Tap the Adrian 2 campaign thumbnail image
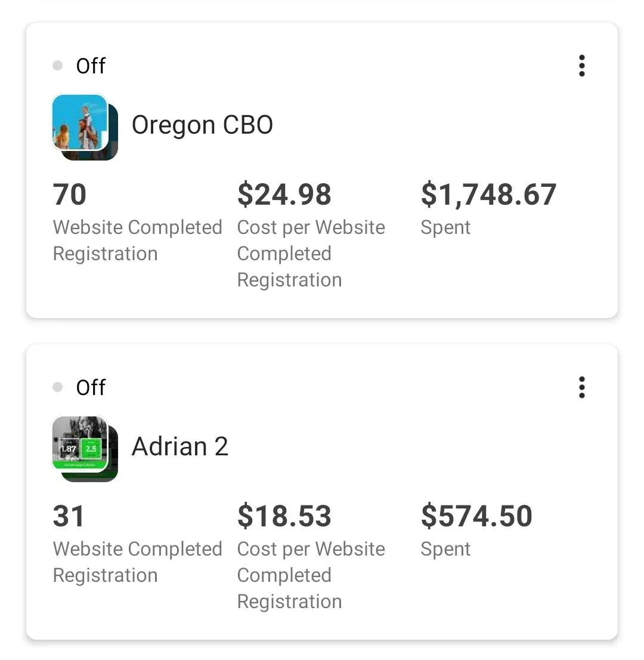 click(x=85, y=448)
